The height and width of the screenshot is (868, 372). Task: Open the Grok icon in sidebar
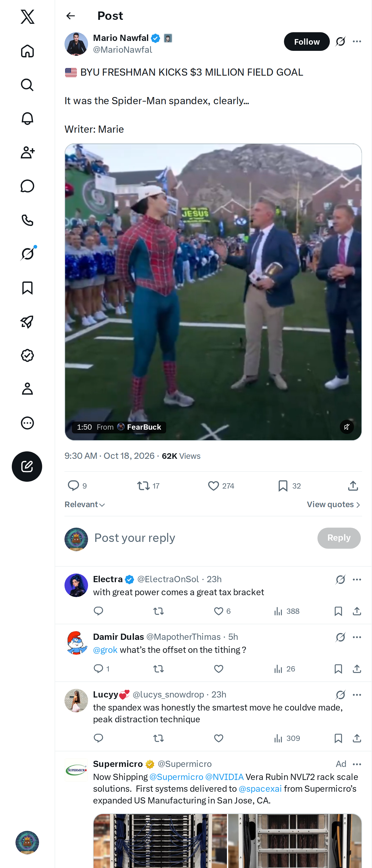click(x=27, y=254)
